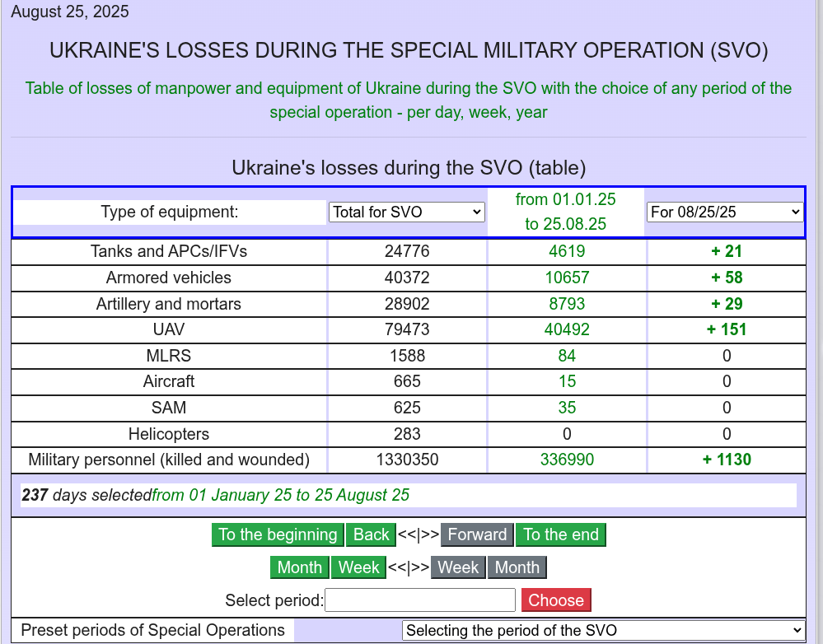Click the green period value 10657
The height and width of the screenshot is (644, 823).
(567, 278)
